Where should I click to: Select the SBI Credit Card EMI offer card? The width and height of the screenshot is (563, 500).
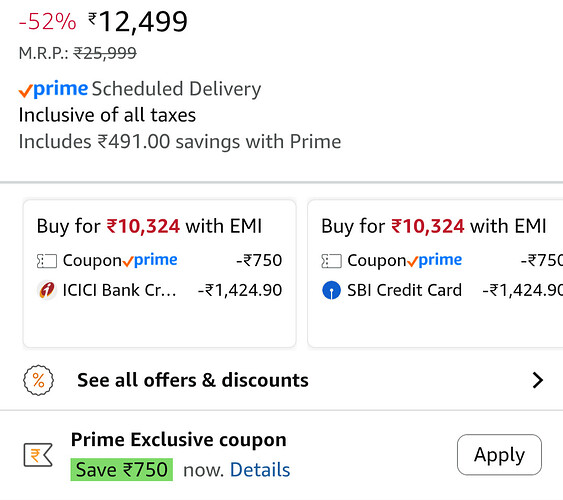(435, 274)
